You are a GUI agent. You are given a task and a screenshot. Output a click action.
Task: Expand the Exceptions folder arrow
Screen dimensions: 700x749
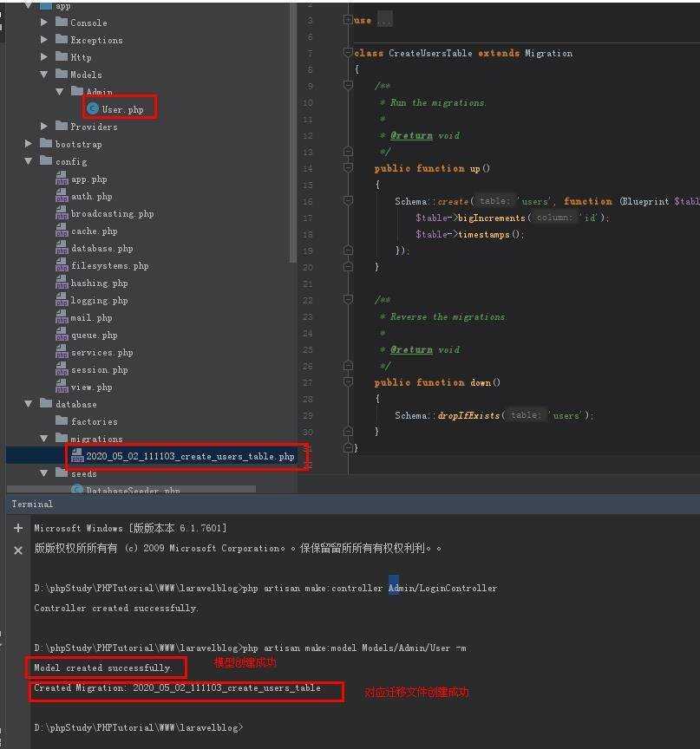tap(44, 40)
